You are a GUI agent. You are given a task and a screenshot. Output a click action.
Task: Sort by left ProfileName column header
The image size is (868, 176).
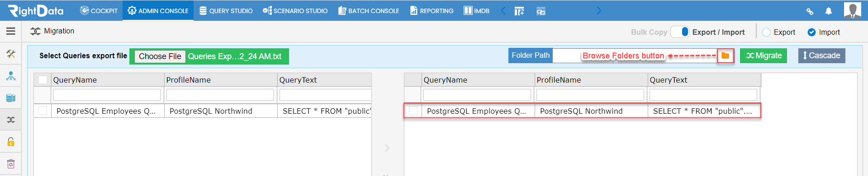(221, 80)
